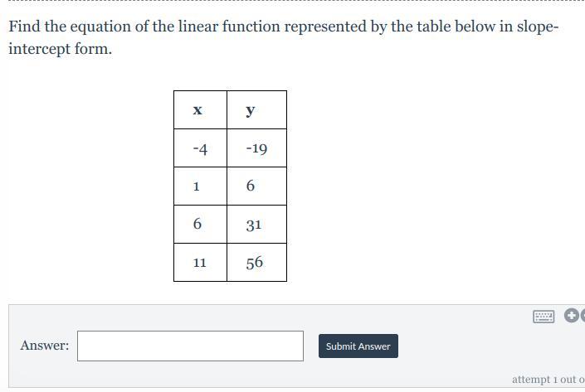This screenshot has height=392, width=585.
Task: Click the y column header cell
Action: pyautogui.click(x=256, y=110)
